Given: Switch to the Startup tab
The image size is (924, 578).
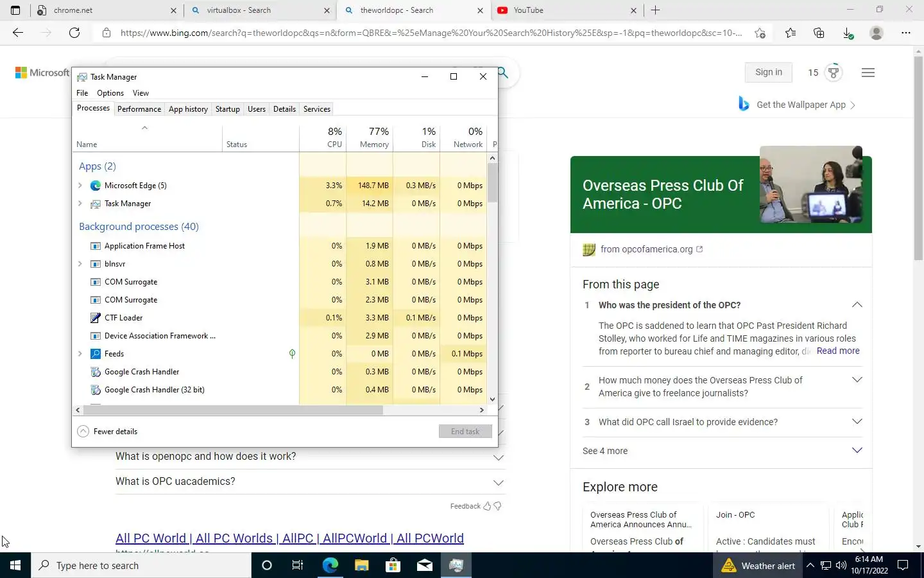Looking at the screenshot, I should click(228, 109).
